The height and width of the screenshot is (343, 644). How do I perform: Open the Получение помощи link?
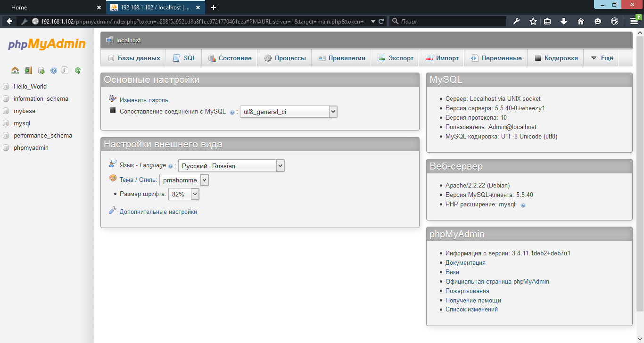[x=473, y=301]
